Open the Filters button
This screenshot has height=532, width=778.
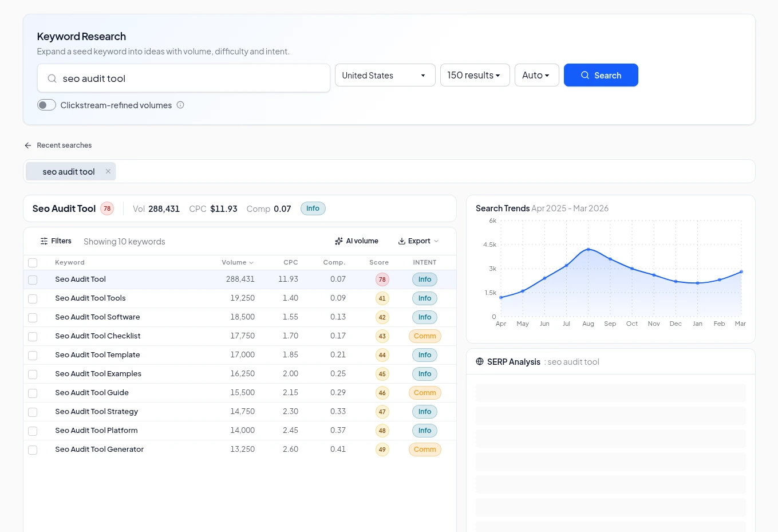[x=56, y=241]
